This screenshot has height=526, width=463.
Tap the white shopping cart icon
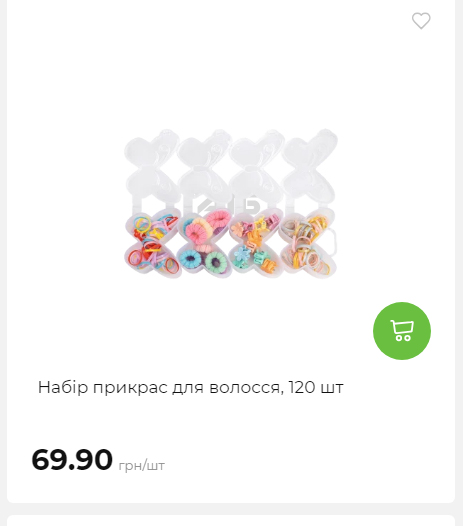pyautogui.click(x=402, y=331)
